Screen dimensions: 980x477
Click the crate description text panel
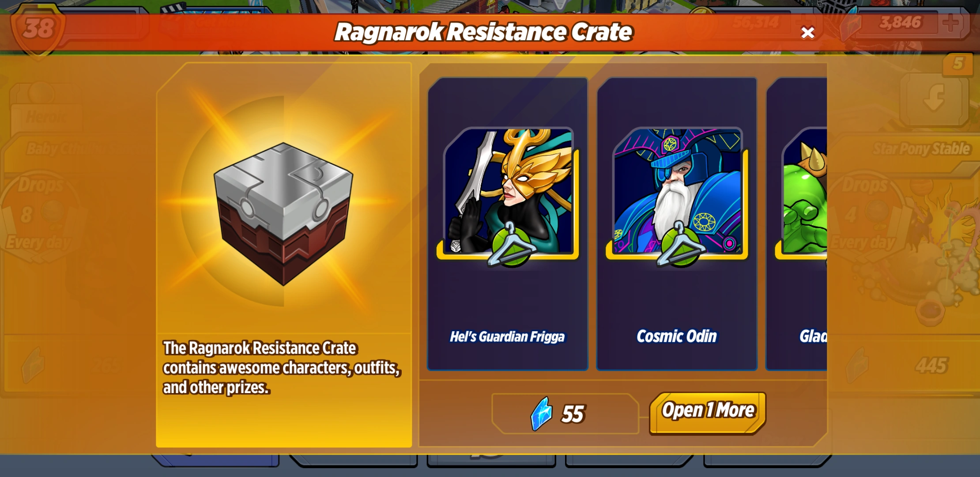pos(282,368)
